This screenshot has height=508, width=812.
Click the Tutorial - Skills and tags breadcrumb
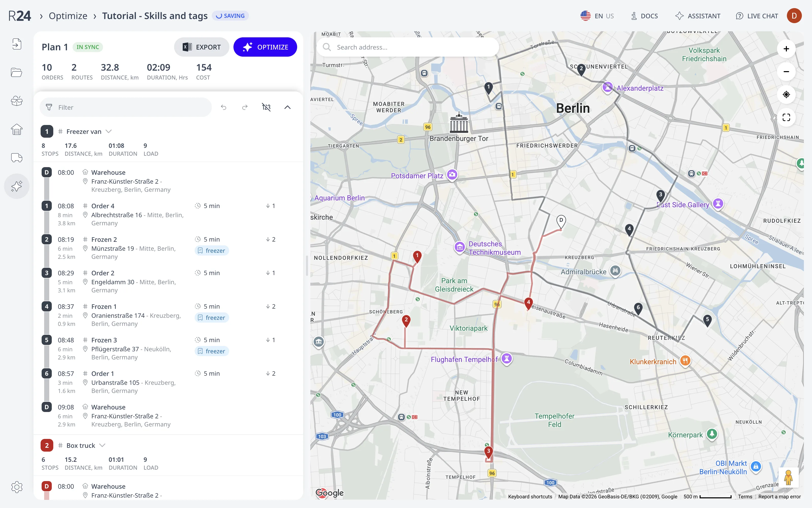pos(155,16)
